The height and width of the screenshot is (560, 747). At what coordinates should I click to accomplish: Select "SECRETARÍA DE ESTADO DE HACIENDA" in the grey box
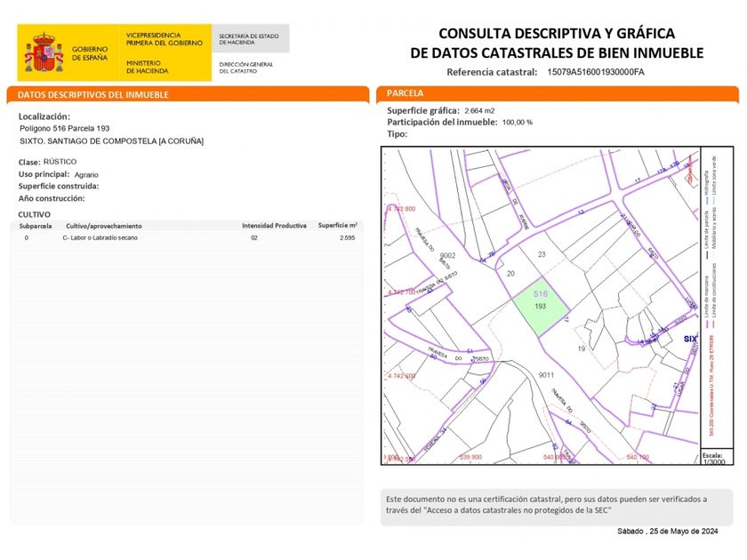point(249,39)
